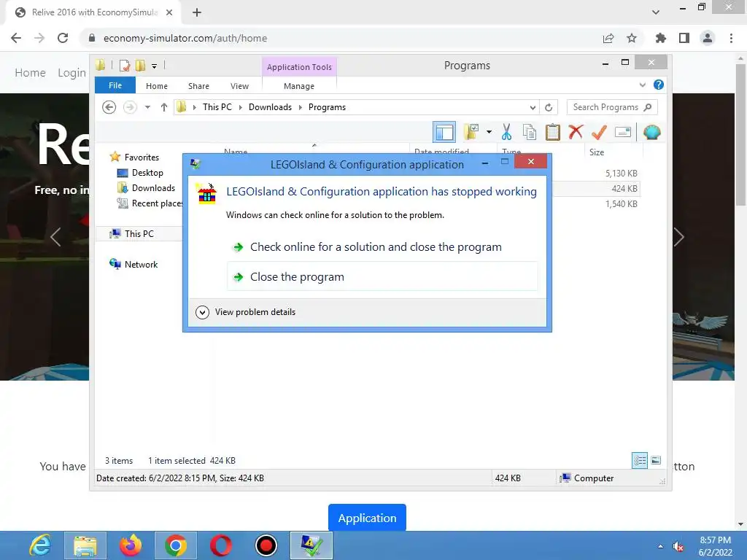747x560 pixels.
Task: Open dropdown arrow next to folder options icon
Action: click(x=489, y=132)
